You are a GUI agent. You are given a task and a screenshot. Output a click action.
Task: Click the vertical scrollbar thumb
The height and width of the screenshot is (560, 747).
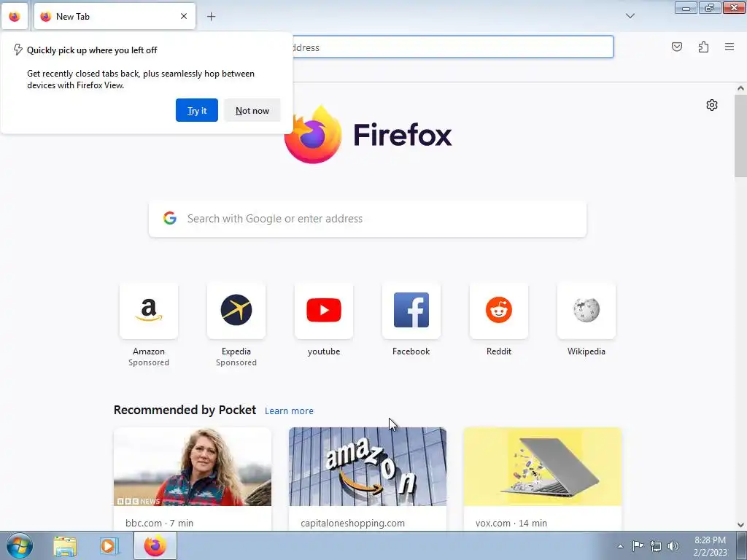point(740,136)
